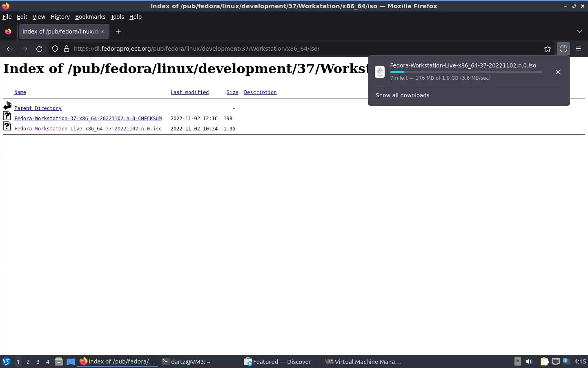Viewport: 588px width, 368px height.
Task: Click the Firefox logo in the title bar
Action: [6, 6]
